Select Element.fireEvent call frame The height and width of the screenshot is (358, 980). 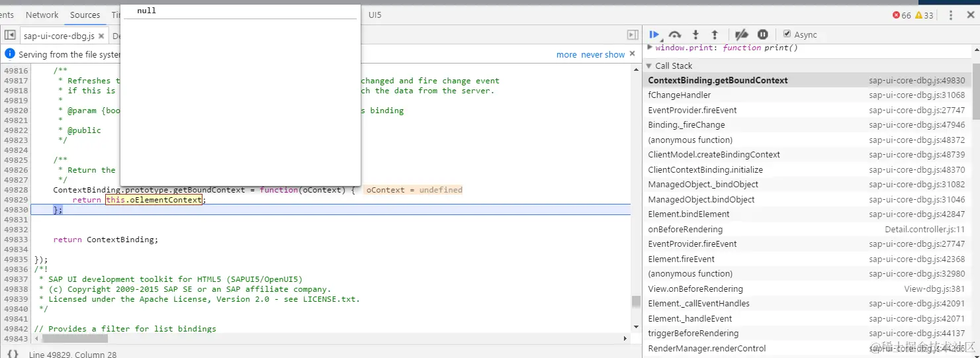pyautogui.click(x=807, y=259)
